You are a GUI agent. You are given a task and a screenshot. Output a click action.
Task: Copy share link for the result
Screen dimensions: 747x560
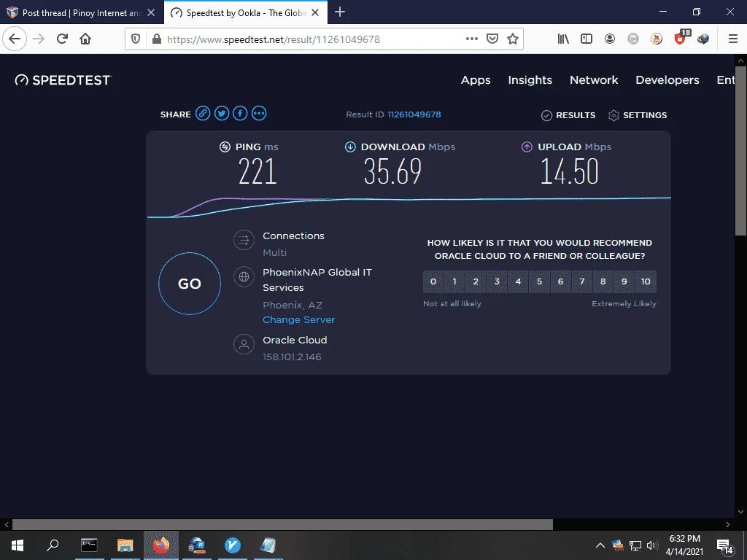[203, 113]
